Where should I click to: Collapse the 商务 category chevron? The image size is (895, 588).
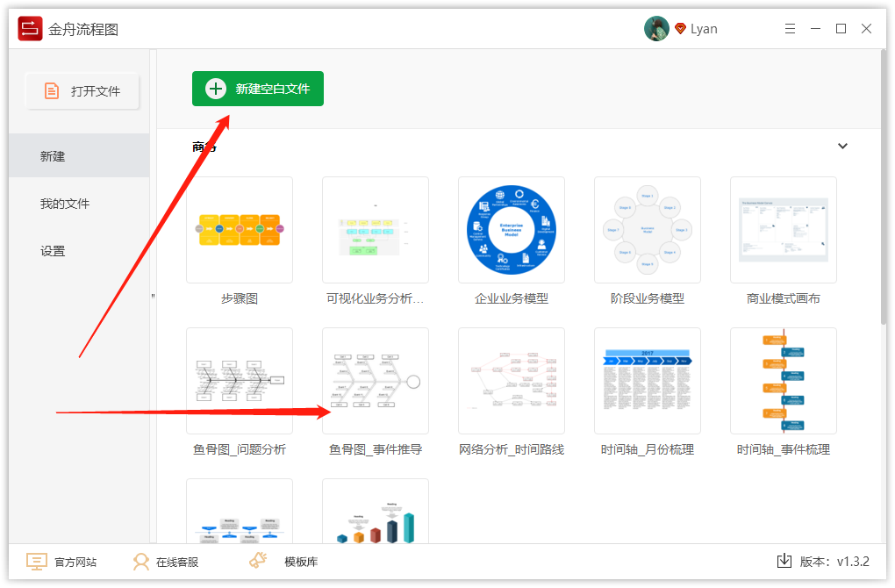click(x=842, y=147)
